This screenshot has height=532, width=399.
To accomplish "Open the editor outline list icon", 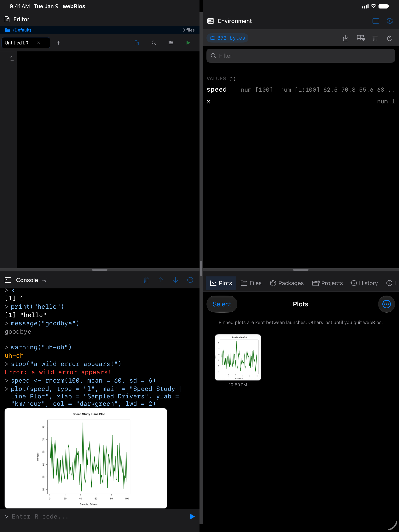I will tap(171, 43).
